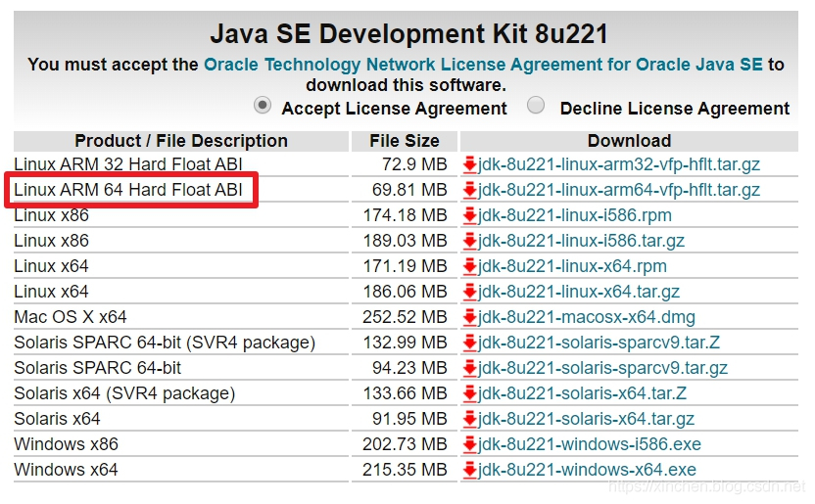The image size is (815, 504).
Task: Click download arrow icon beside macosx-x64.dmg
Action: coord(470,317)
